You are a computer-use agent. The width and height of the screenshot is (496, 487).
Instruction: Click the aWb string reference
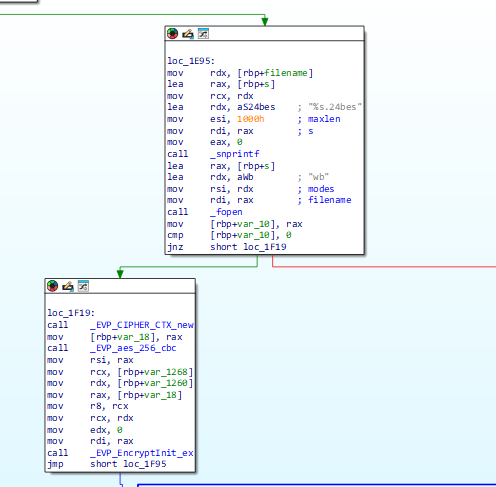point(245,177)
